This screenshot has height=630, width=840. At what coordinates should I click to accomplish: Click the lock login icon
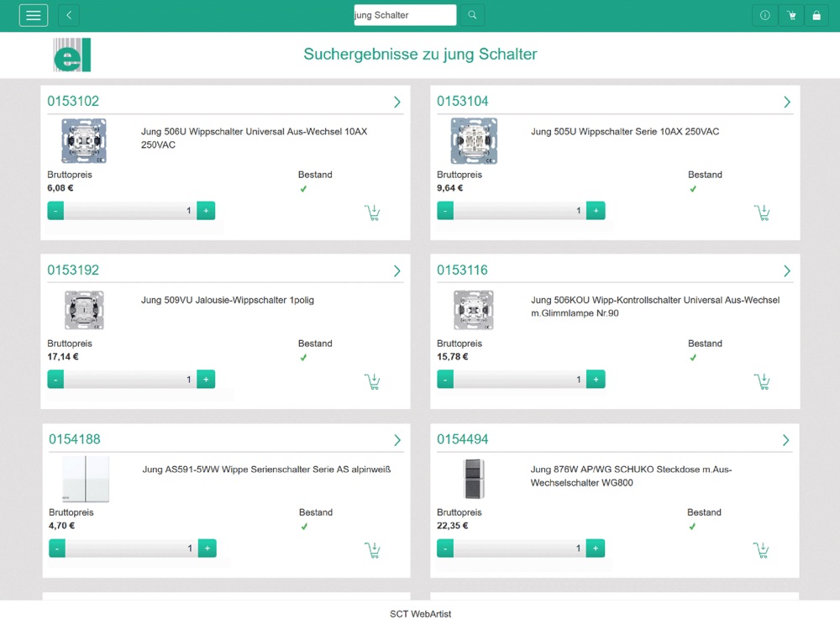(x=816, y=15)
